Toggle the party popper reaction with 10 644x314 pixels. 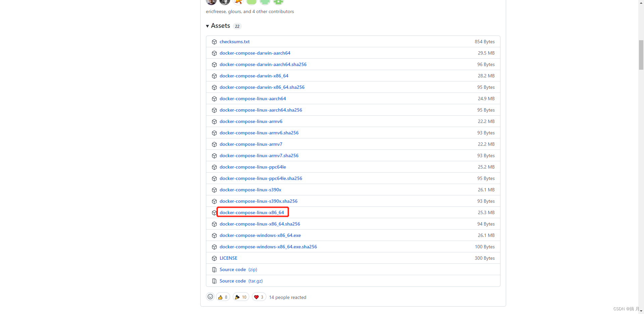[241, 297]
